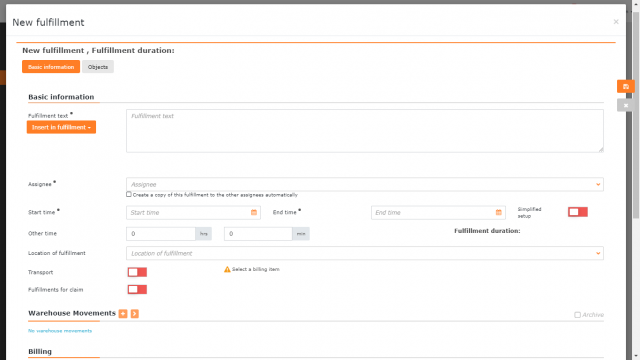Toggle the Fulfillments for claim switch

[x=137, y=290]
